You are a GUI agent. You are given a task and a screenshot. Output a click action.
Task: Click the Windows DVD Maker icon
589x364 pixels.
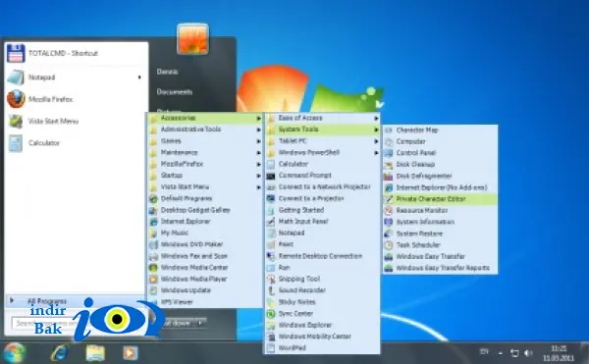(x=153, y=244)
